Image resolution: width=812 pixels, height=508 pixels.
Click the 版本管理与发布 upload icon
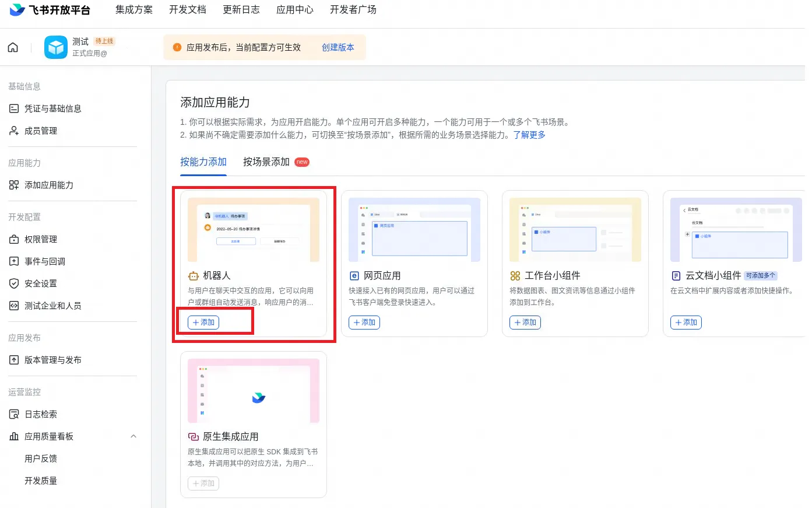pyautogui.click(x=14, y=360)
